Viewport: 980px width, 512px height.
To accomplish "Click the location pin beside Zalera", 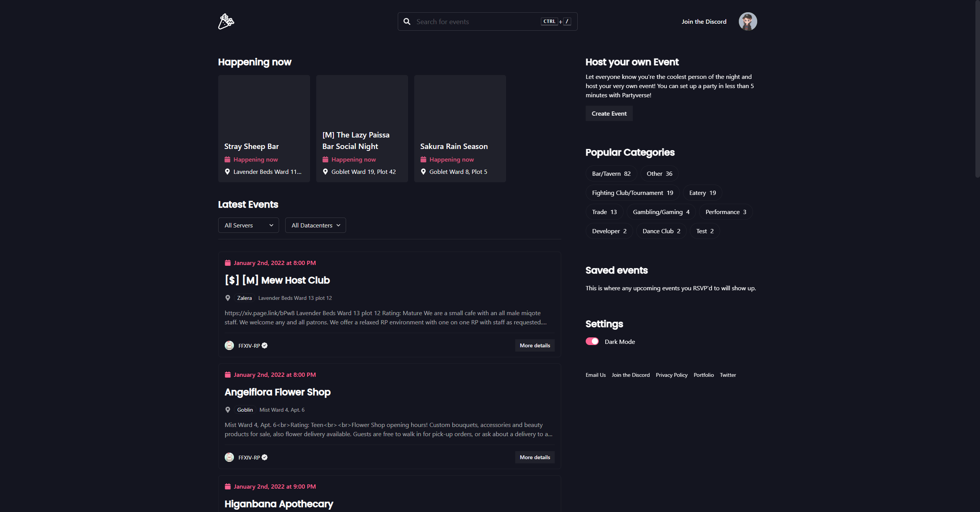I will pyautogui.click(x=228, y=298).
